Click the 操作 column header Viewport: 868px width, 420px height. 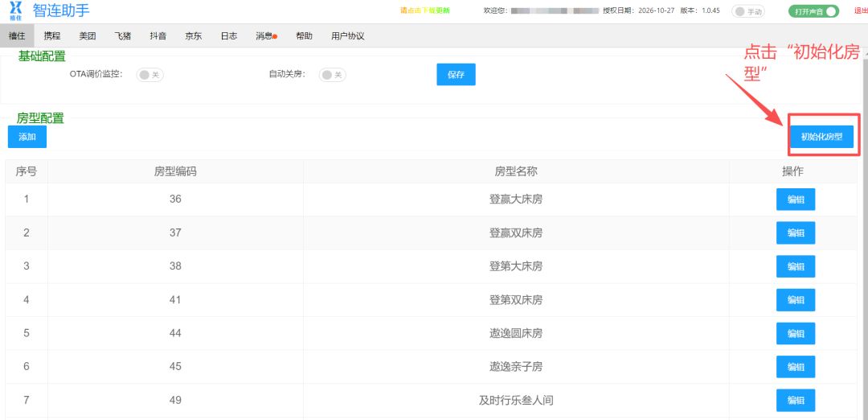point(792,171)
